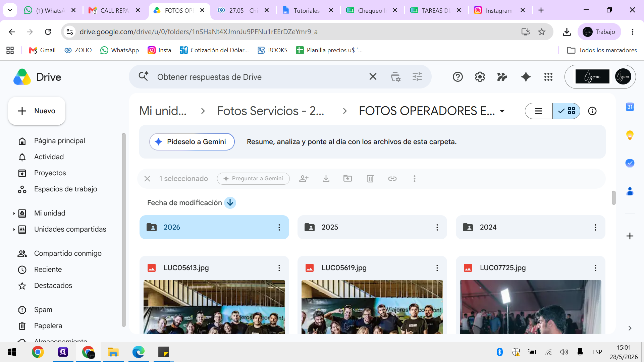
Task: Open more options for LUC05619.jpg
Action: [437, 268]
